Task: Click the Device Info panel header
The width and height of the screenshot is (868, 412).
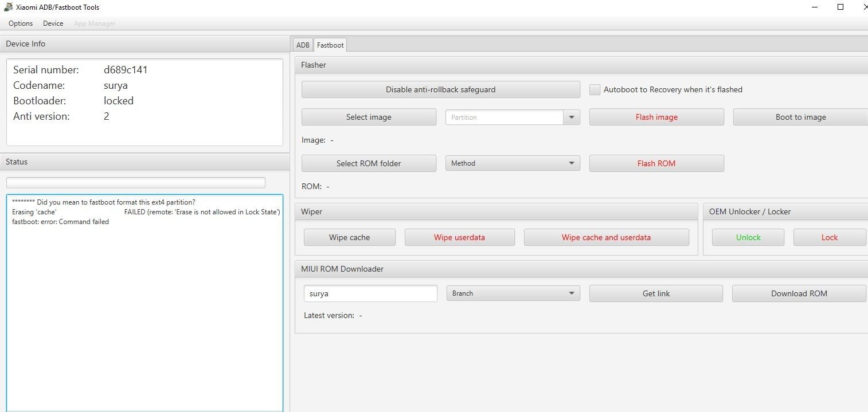Action: pyautogui.click(x=144, y=44)
